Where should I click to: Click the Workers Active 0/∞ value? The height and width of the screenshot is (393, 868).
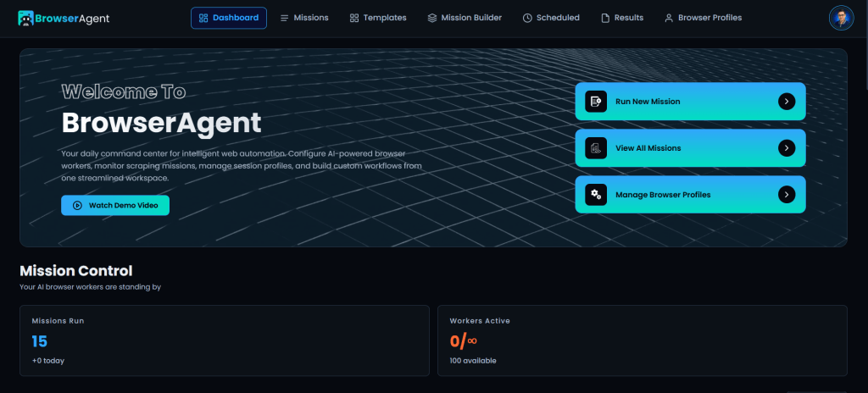(x=464, y=341)
